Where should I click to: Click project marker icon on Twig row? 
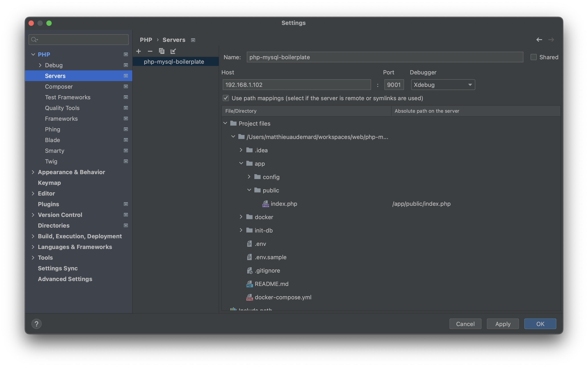126,161
